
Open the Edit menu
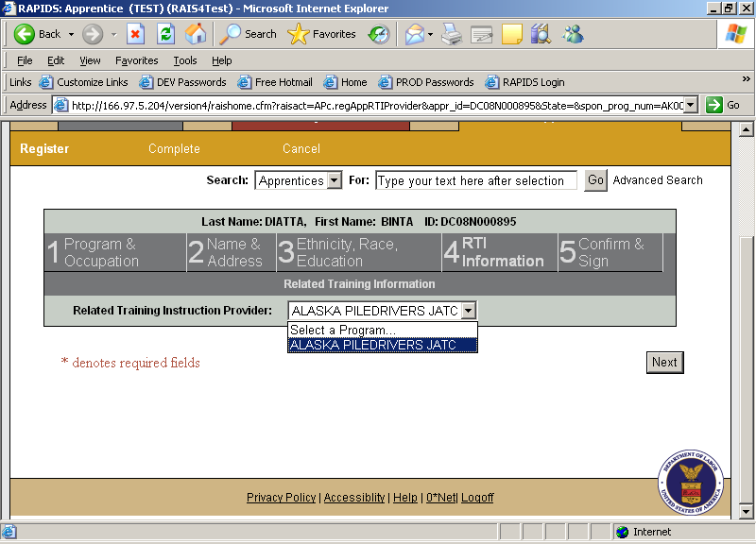56,60
